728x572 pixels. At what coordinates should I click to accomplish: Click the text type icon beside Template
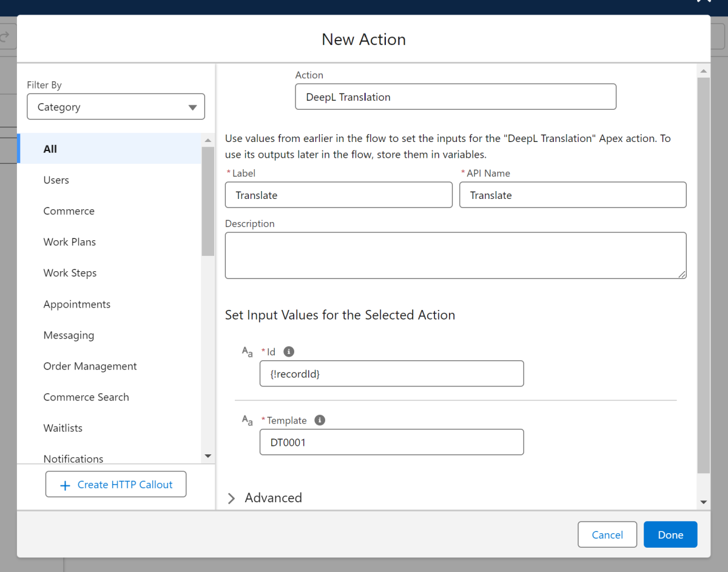(247, 420)
